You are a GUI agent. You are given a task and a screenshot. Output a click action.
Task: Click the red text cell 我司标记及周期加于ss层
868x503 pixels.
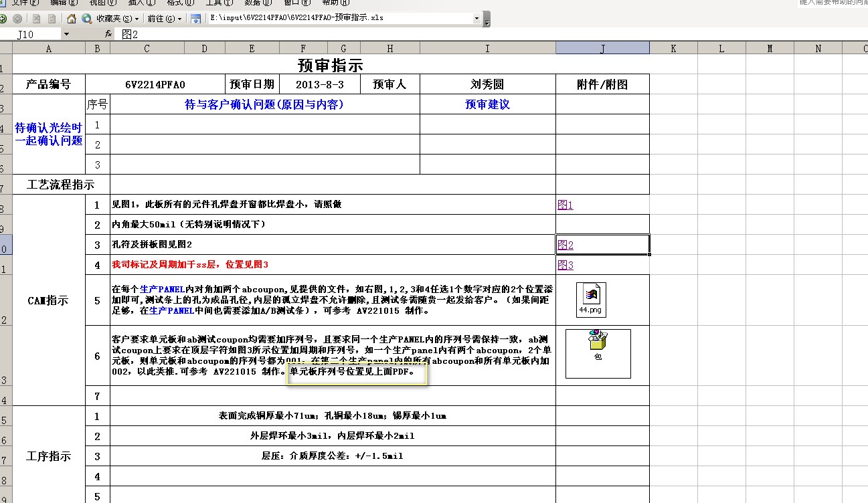333,265
